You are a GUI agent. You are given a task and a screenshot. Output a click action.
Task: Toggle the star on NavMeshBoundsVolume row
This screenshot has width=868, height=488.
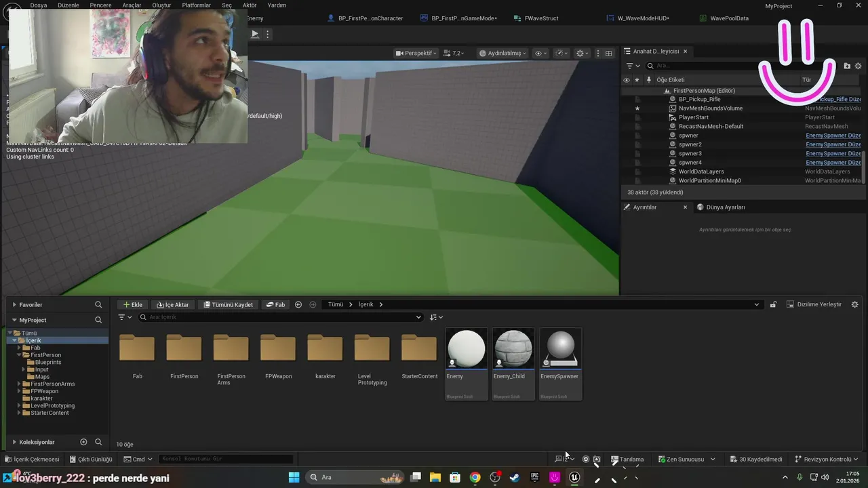click(x=637, y=108)
